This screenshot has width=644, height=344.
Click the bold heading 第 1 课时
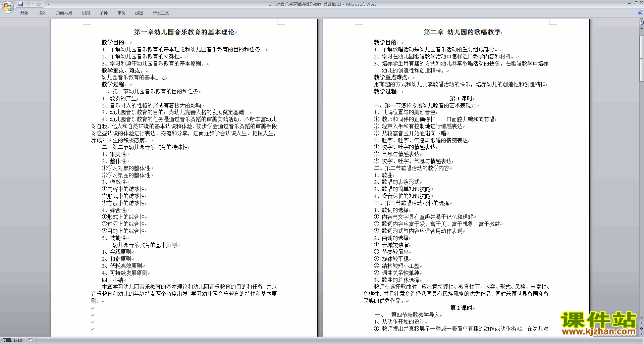pyautogui.click(x=461, y=98)
